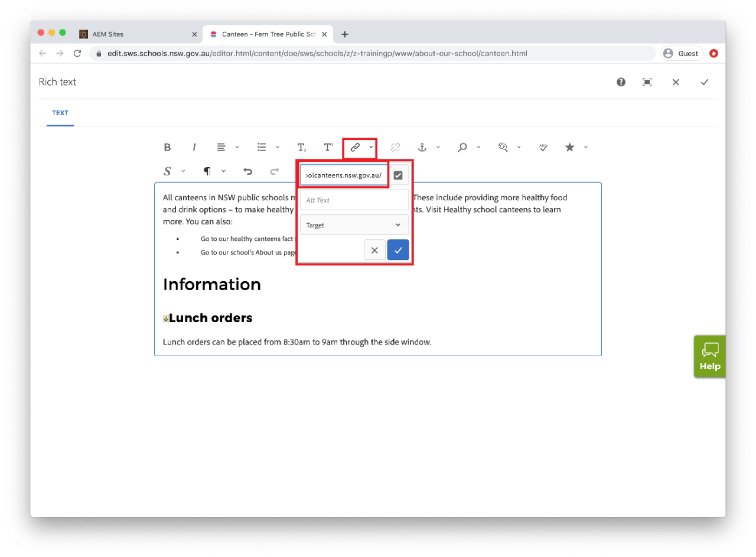Viewport: 756px width, 557px height.
Task: Reload the browser page
Action: [x=77, y=53]
